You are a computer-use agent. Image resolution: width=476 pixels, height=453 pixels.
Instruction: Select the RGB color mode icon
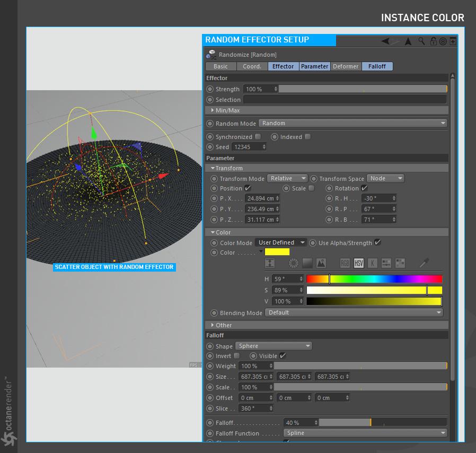(x=345, y=263)
